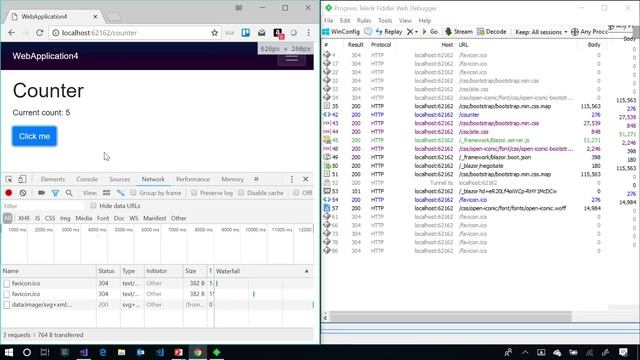Sort network requests by Status column
The width and height of the screenshot is (640, 360).
click(x=106, y=271)
